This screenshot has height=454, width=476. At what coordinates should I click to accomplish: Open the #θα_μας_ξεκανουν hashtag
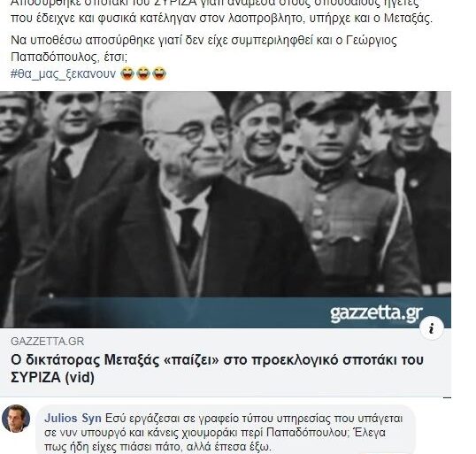(63, 73)
